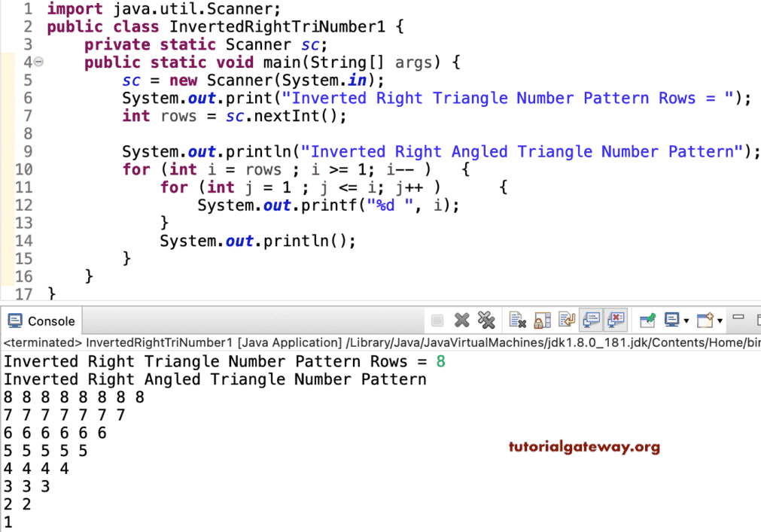This screenshot has height=532, width=761.
Task: Open the Display Selected Console dropdown arrow
Action: coord(686,322)
